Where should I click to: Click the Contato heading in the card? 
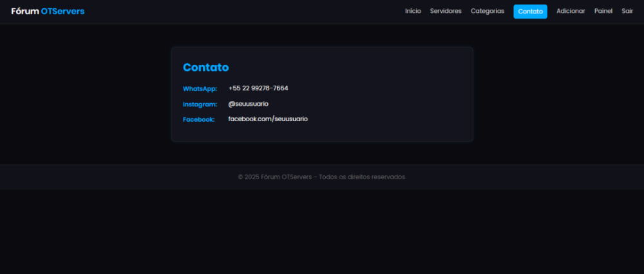[x=205, y=68]
